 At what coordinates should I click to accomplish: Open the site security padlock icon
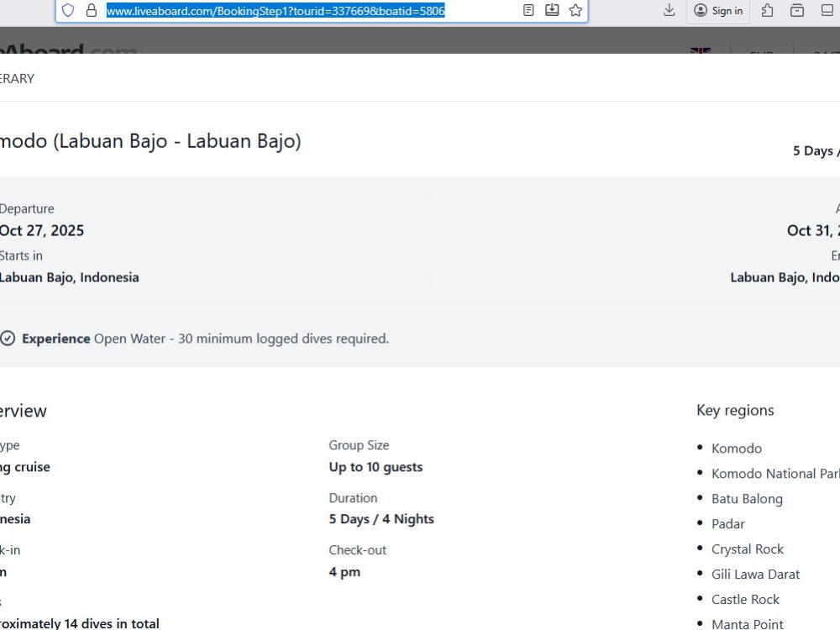92,10
